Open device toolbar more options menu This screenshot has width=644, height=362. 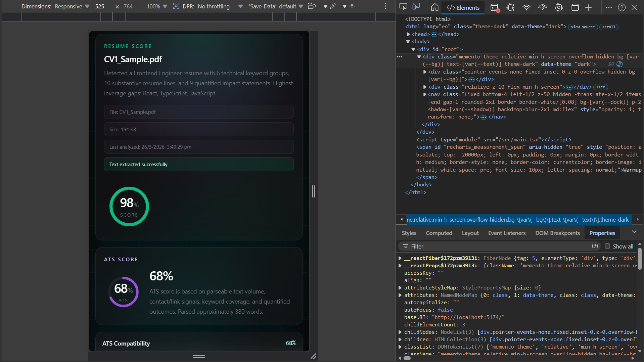pos(385,6)
